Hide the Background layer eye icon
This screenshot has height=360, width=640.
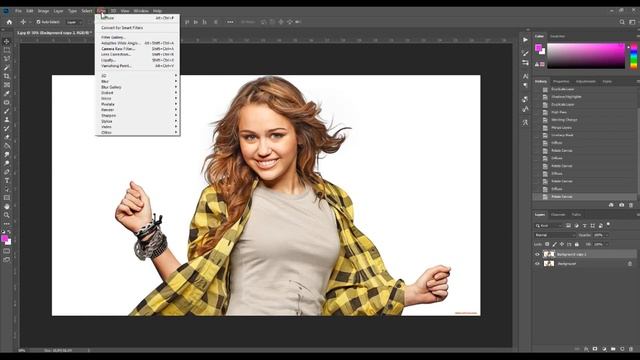coord(537,264)
